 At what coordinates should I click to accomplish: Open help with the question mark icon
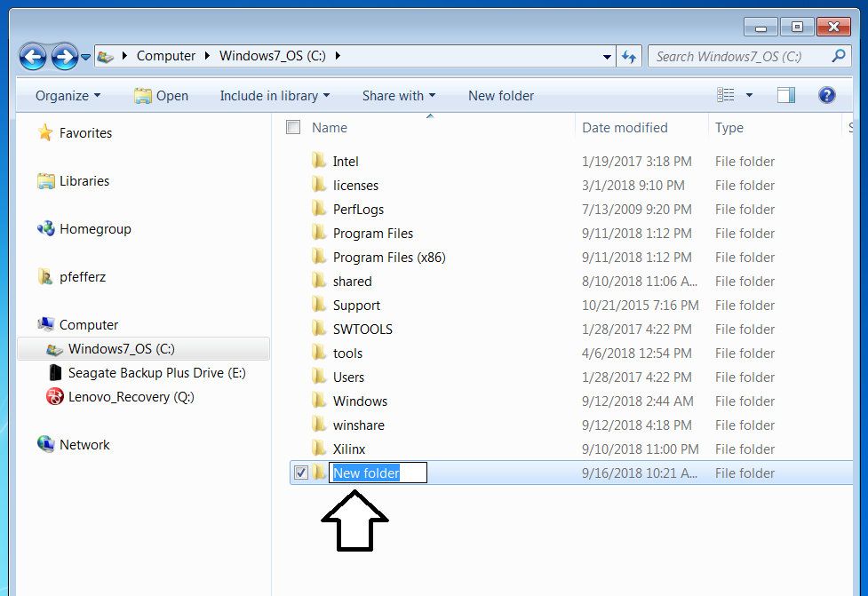[x=826, y=95]
